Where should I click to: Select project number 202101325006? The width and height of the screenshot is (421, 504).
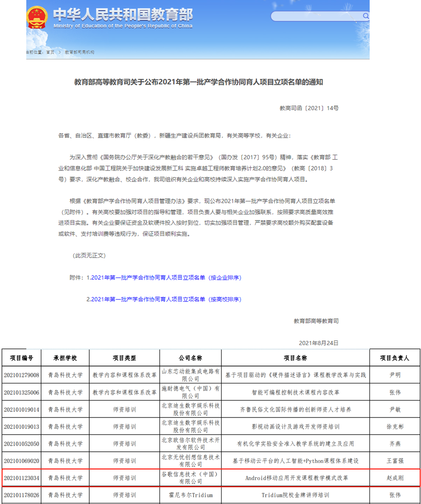tap(22, 392)
